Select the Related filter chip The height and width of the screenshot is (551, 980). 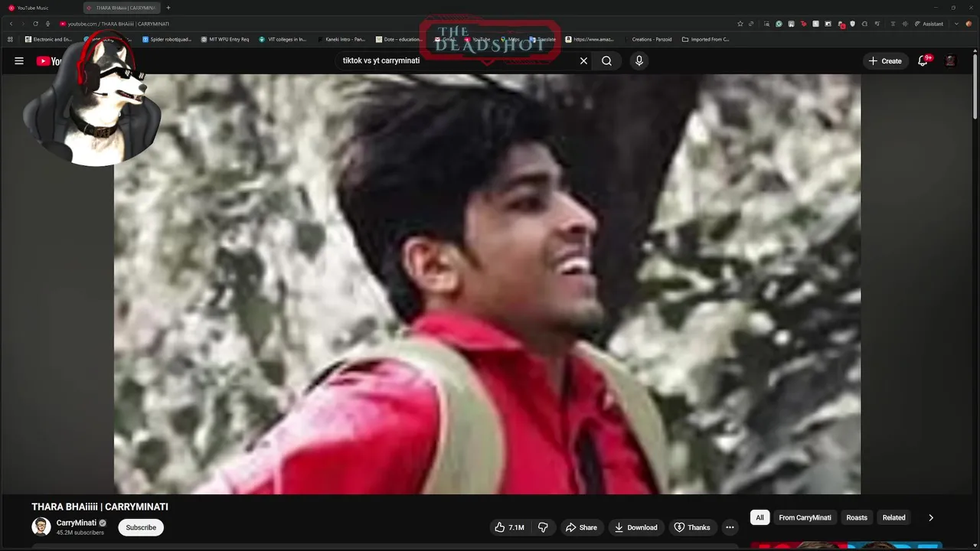[893, 517]
